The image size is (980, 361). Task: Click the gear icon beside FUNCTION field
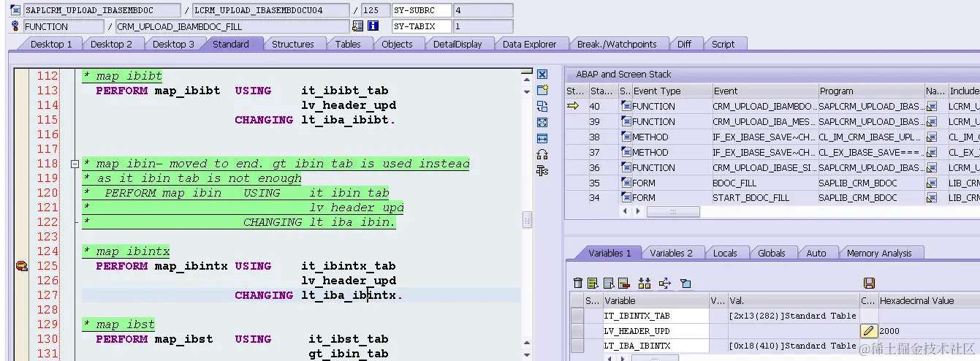tap(17, 26)
